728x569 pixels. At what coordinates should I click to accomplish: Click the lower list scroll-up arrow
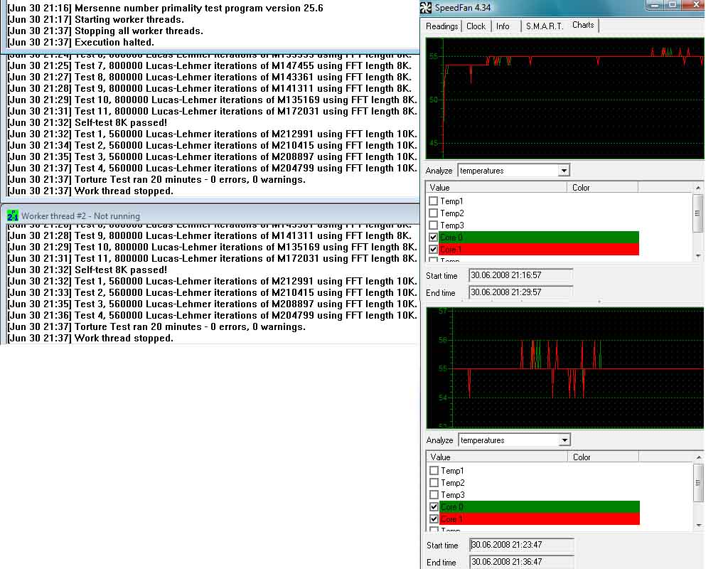click(698, 457)
